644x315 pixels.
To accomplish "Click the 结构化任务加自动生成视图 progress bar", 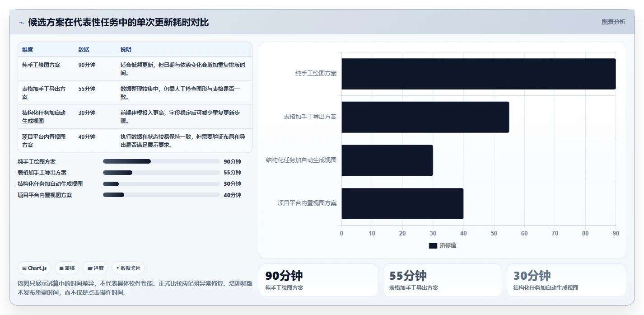I will pos(161,184).
